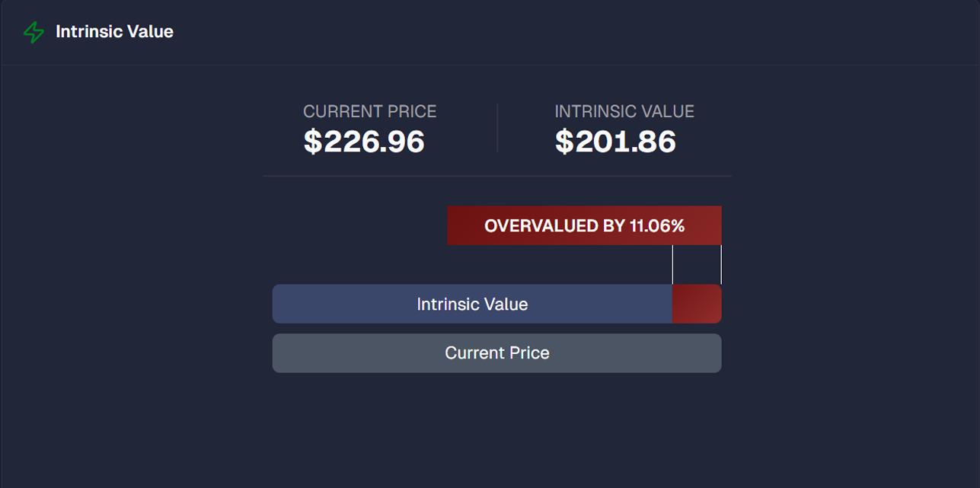Click the "Current Price" text inside bar
The height and width of the screenshot is (488, 980).
coord(497,353)
